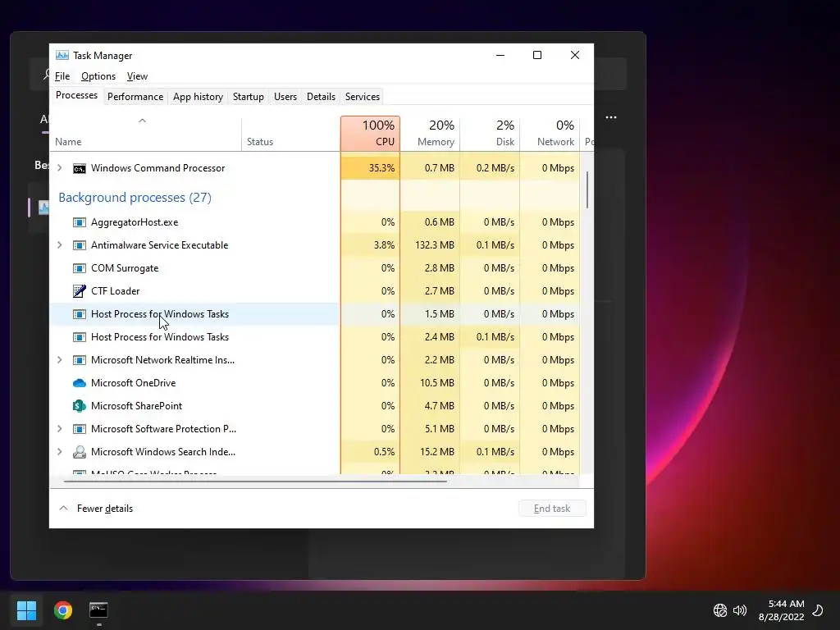Switch to the Details tab
Image resolution: width=840 pixels, height=630 pixels.
pyautogui.click(x=321, y=97)
